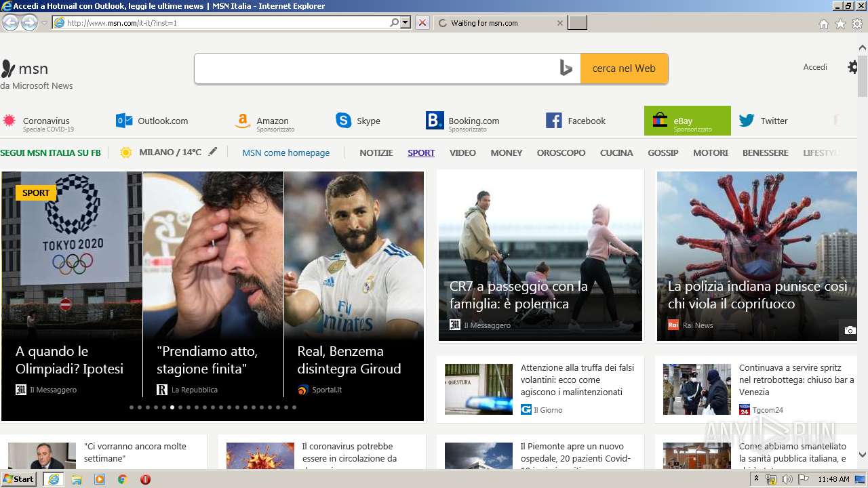Screen dimensions: 868x488
Task: Select the CUCINA menu item
Action: click(x=616, y=153)
